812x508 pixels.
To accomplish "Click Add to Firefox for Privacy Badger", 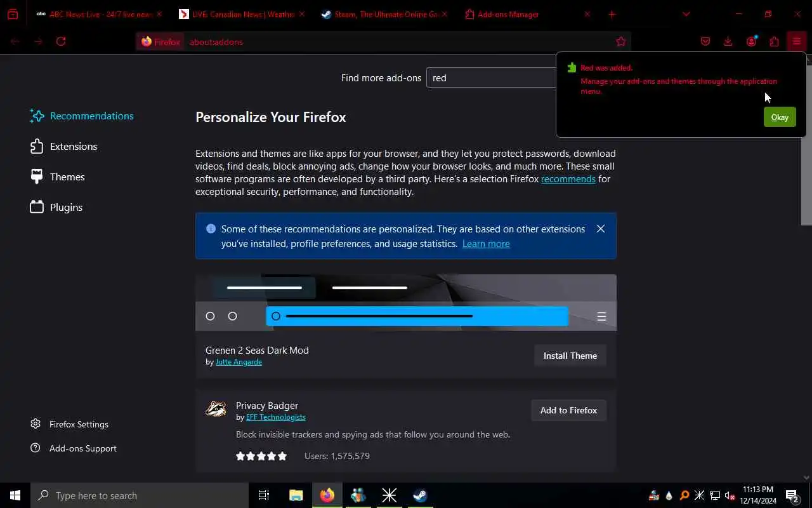I will pos(568,410).
